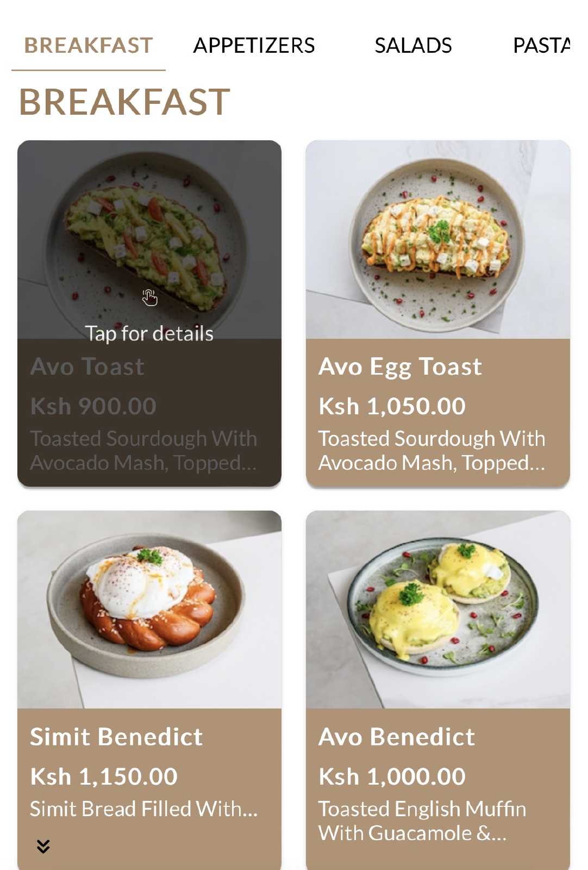Open the Simit Benedict photo
The width and height of the screenshot is (588, 870).
pos(149,610)
